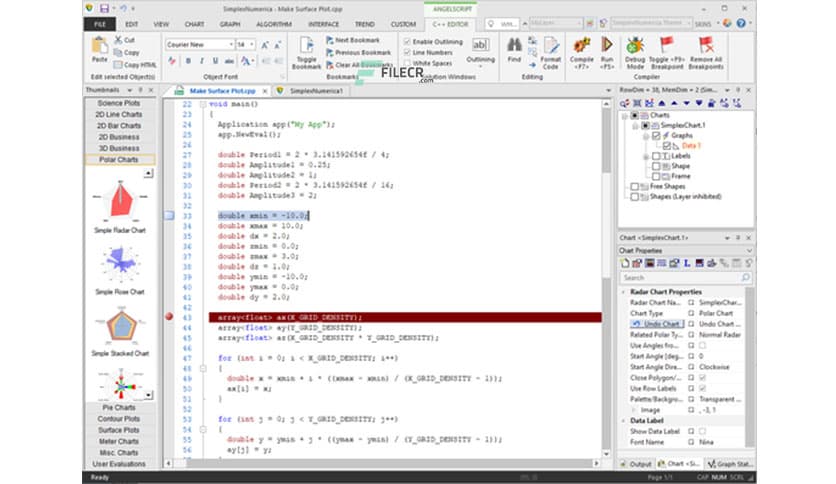Click the undo arrow in title bar

click(x=123, y=9)
